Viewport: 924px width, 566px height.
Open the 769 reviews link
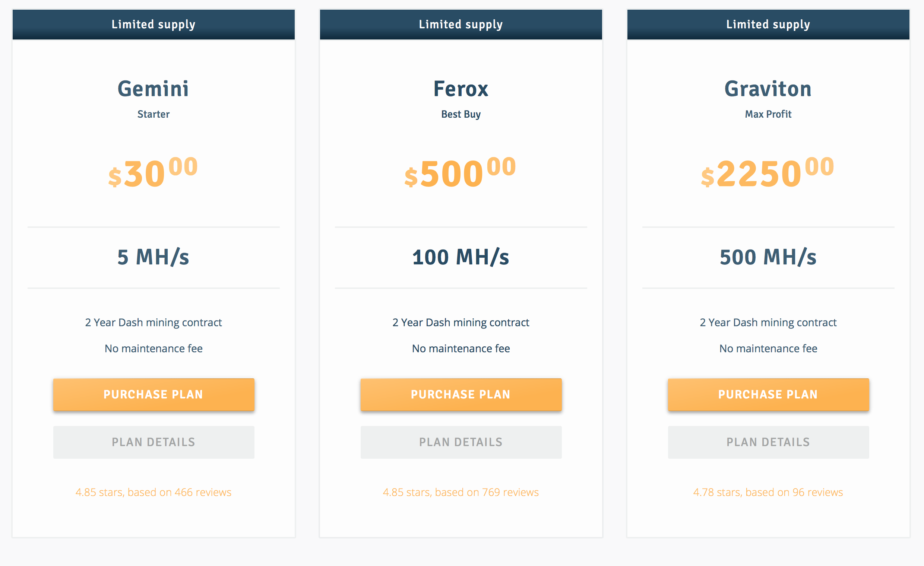click(461, 492)
